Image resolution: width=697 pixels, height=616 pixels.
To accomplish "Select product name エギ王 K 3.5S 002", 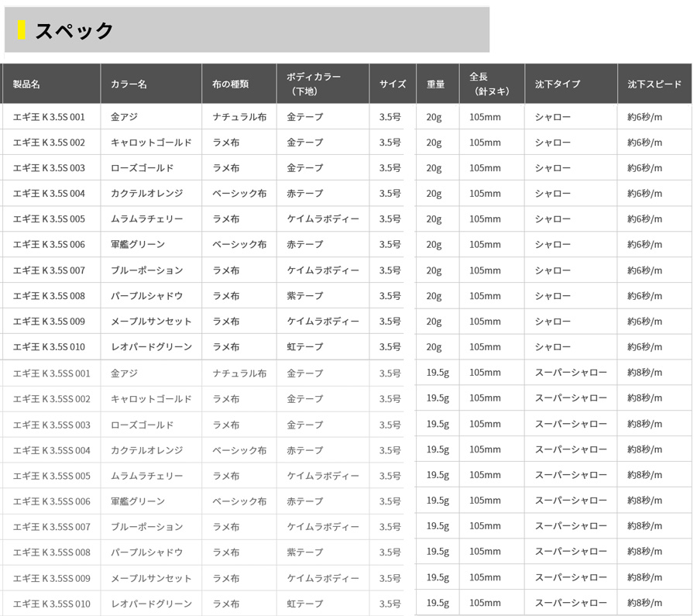I will point(49,143).
